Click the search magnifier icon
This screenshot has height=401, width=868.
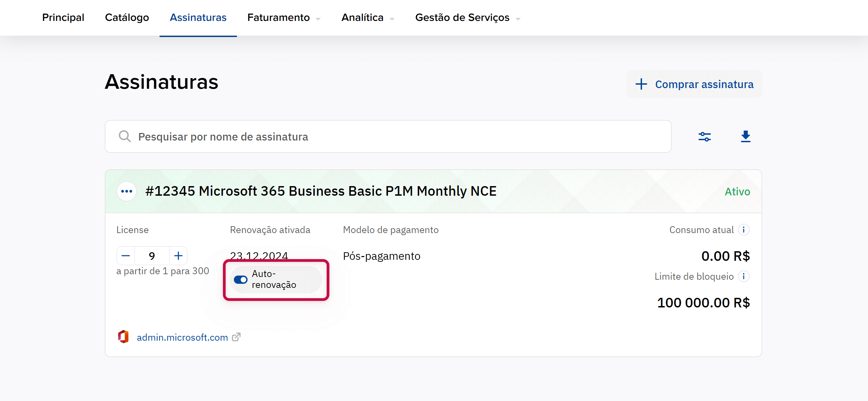125,136
